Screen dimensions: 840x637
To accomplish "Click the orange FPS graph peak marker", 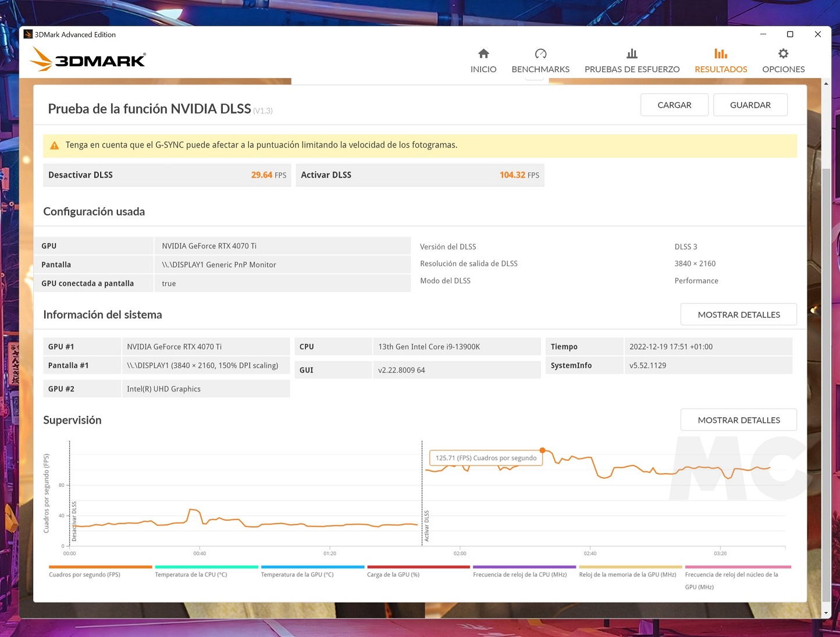I will 543,450.
